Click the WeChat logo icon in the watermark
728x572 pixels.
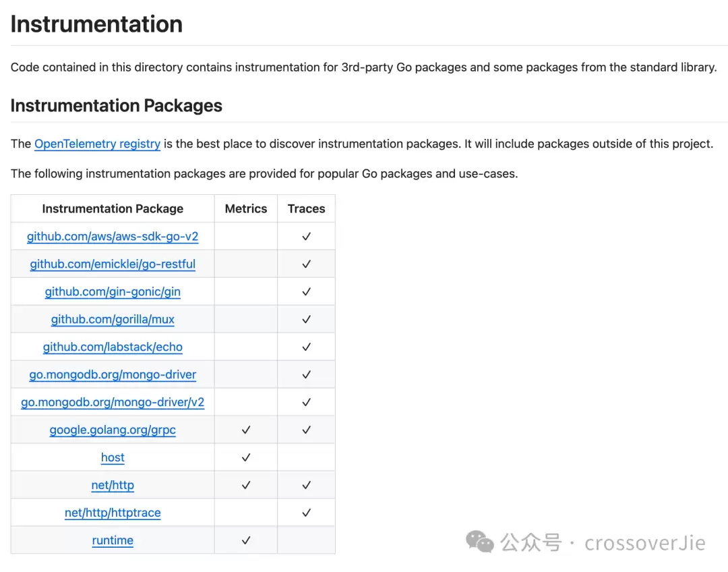tap(481, 542)
